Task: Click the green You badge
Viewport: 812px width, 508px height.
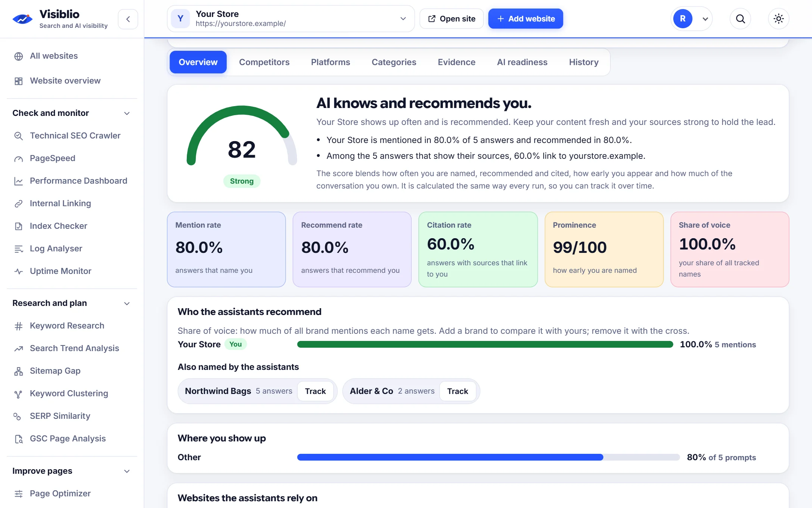Action: [235, 344]
